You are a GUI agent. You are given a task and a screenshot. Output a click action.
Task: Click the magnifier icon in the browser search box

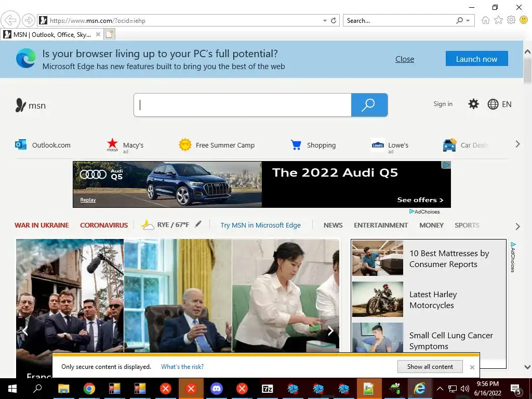460,20
